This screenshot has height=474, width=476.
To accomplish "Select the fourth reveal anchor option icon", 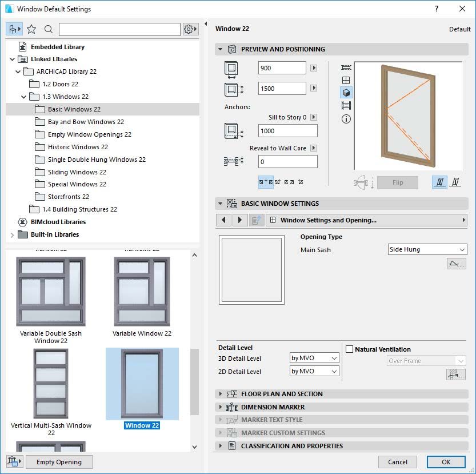I will click(x=301, y=182).
